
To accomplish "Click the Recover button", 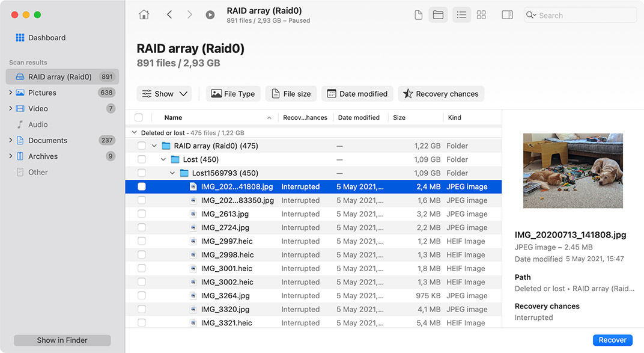I will coord(612,340).
